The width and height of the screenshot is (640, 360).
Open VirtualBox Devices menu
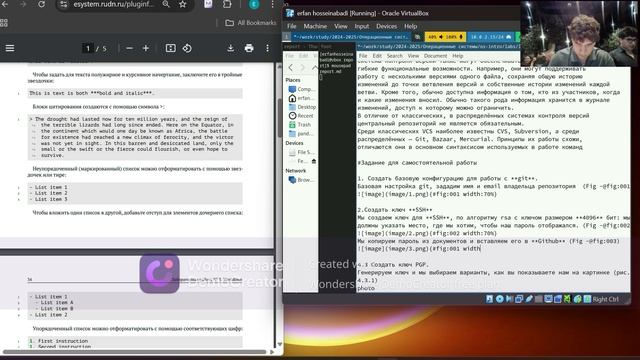click(x=387, y=26)
